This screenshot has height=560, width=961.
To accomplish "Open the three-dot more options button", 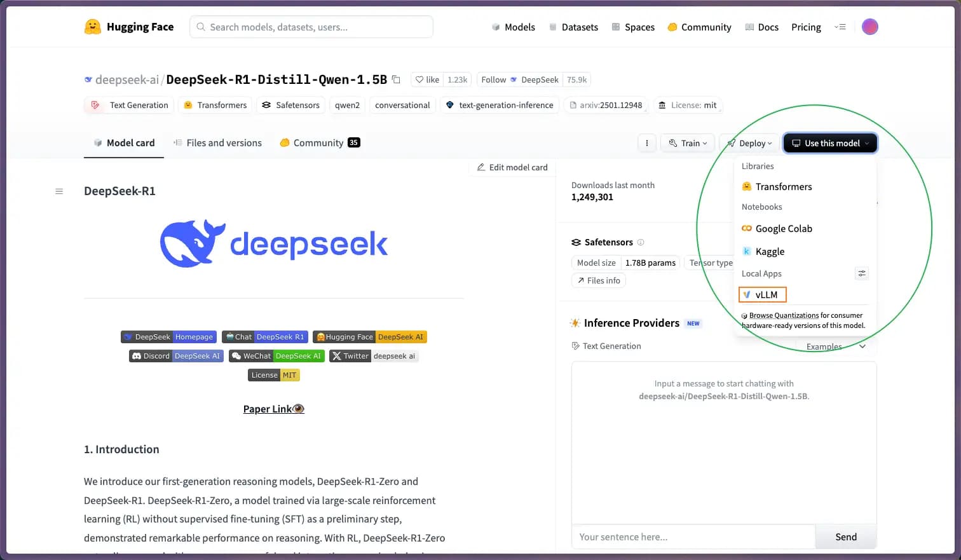I will pos(646,143).
